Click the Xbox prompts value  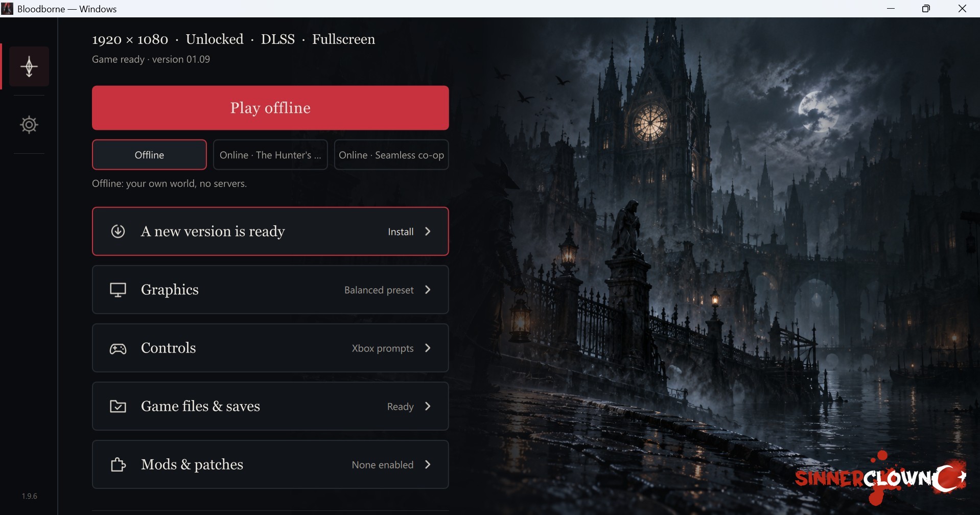pos(383,348)
